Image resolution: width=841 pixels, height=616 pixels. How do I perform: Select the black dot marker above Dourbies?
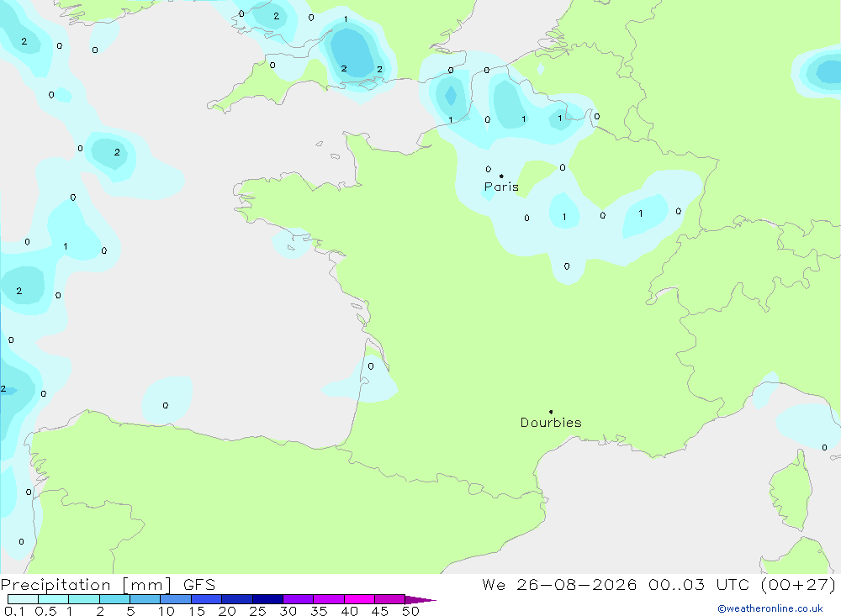[551, 412]
